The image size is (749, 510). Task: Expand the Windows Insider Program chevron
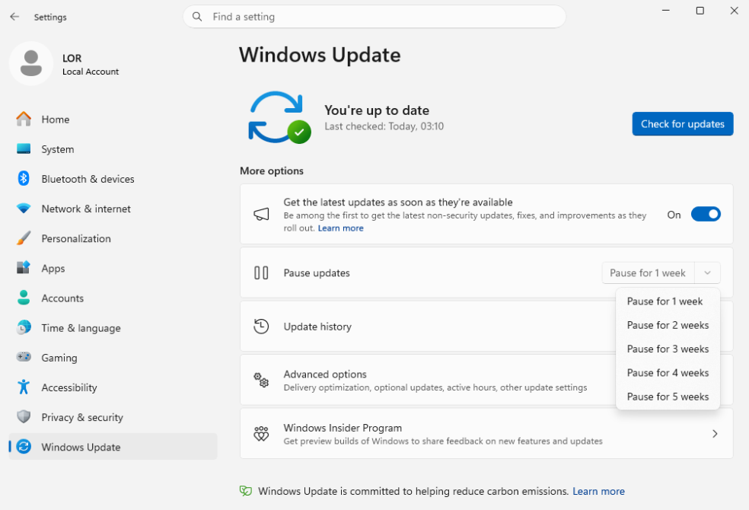(715, 434)
